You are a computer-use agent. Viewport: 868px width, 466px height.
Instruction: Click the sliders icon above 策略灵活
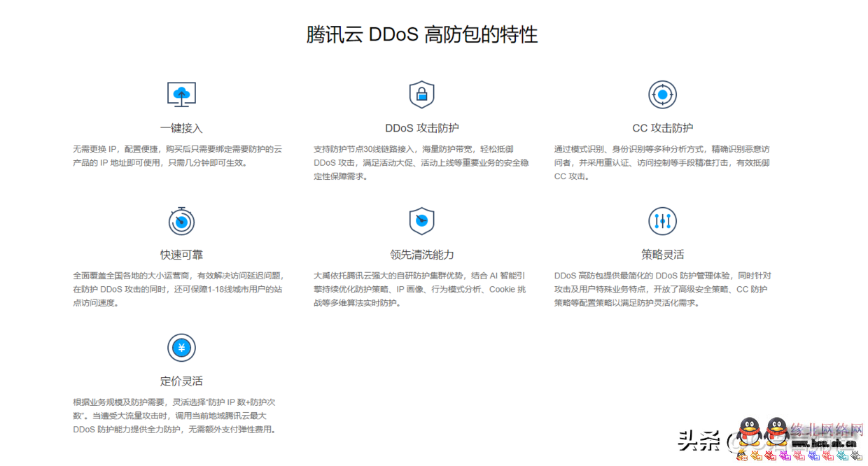662,221
